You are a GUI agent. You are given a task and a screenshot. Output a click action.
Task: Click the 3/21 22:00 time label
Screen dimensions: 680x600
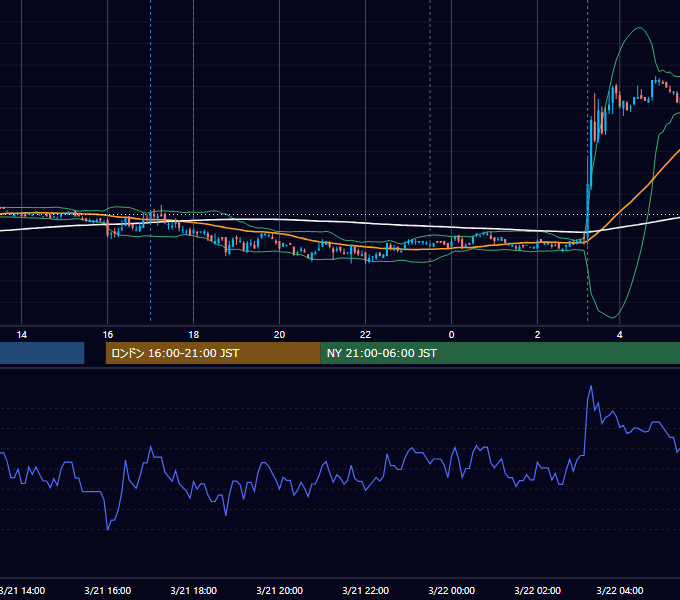(x=366, y=590)
